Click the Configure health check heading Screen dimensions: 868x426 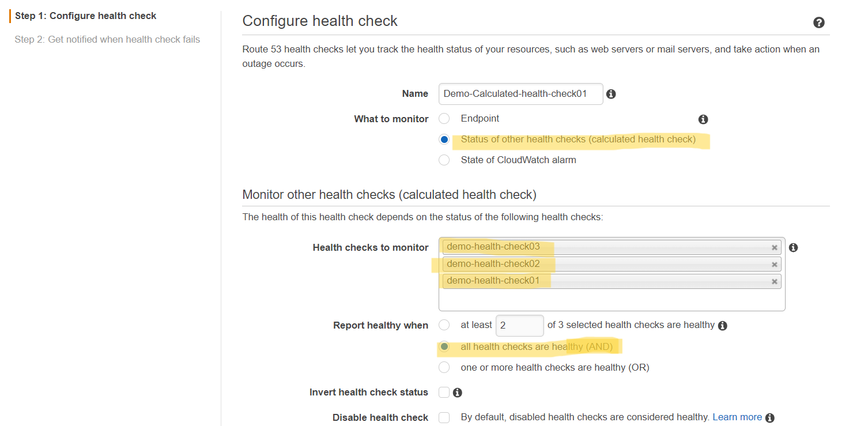pos(320,21)
